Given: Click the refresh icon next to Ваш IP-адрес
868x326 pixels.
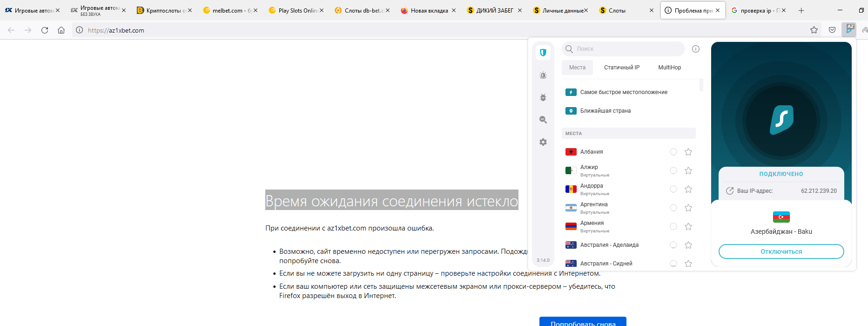Looking at the screenshot, I should (730, 191).
